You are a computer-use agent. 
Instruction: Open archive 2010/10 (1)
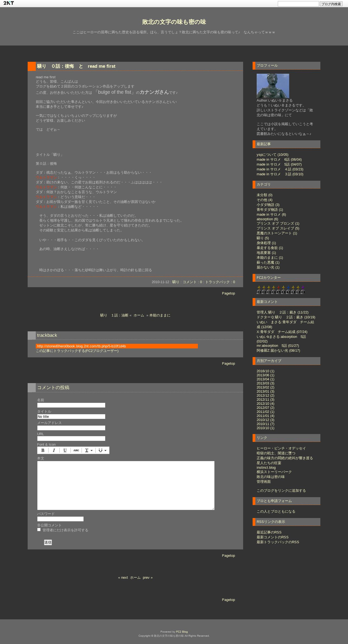(265, 428)
